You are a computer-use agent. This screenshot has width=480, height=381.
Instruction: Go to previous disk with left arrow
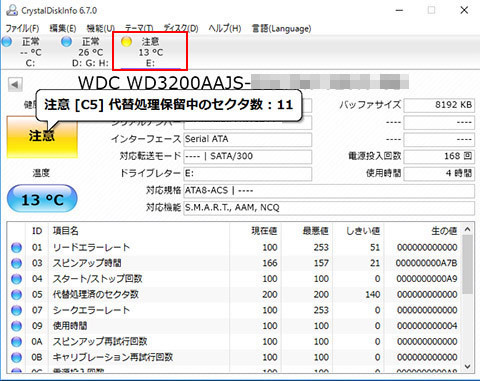(15, 84)
